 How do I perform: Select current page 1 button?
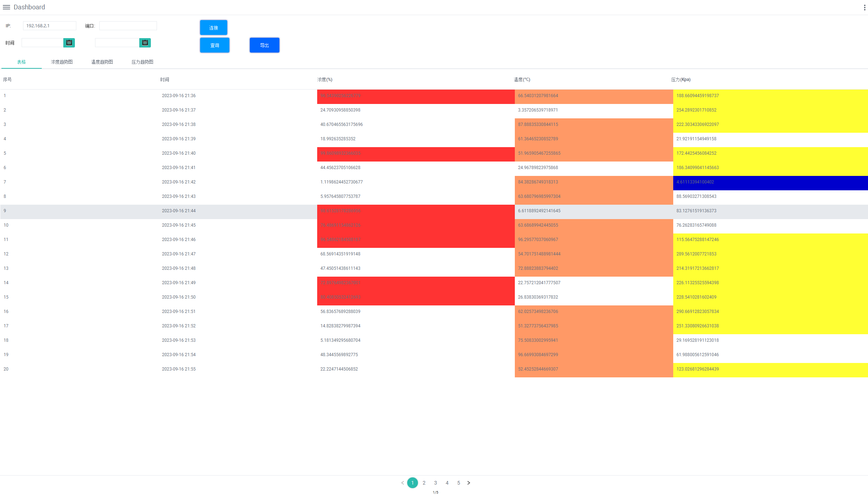click(413, 483)
